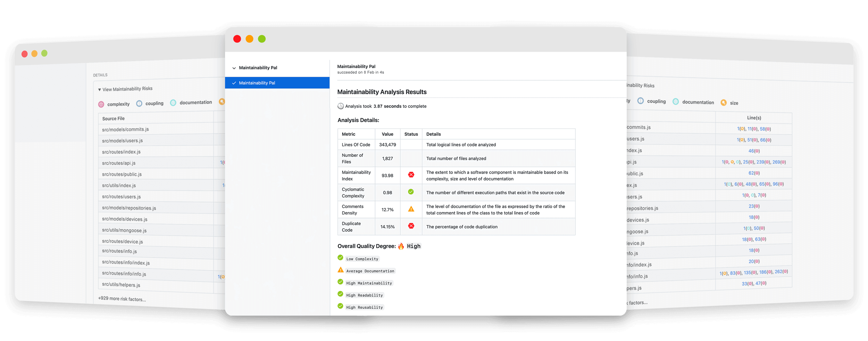Minimize the left window with its orange button
This screenshot has height=341, width=868.
[x=34, y=54]
